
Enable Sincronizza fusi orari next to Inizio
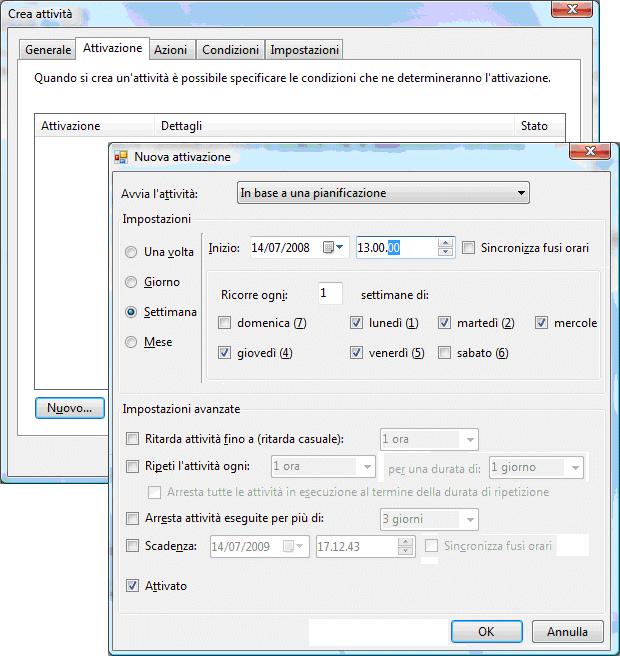point(469,248)
